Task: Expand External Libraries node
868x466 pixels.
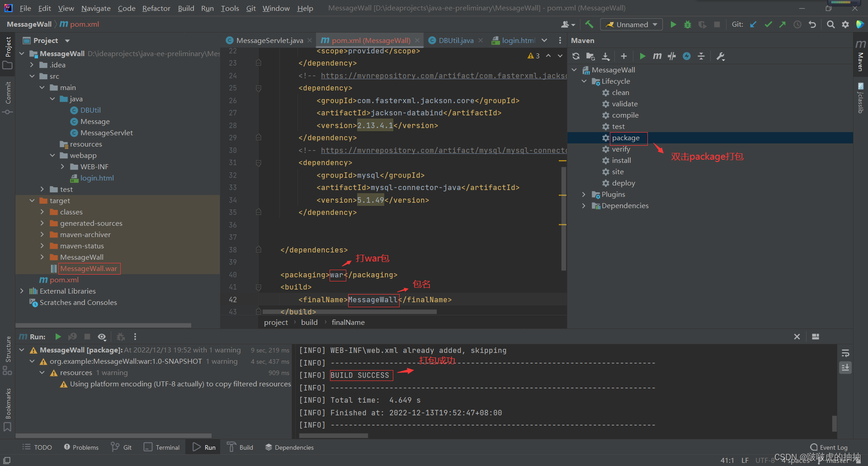Action: [x=22, y=291]
